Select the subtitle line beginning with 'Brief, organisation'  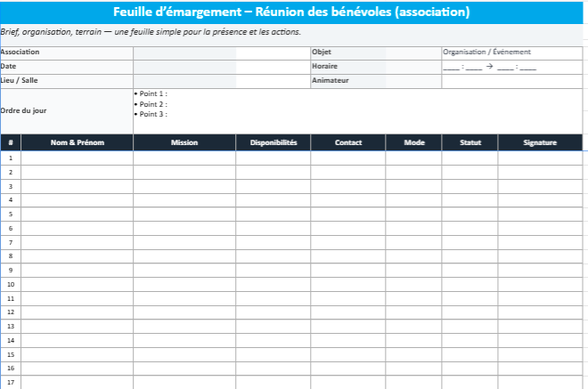click(151, 32)
